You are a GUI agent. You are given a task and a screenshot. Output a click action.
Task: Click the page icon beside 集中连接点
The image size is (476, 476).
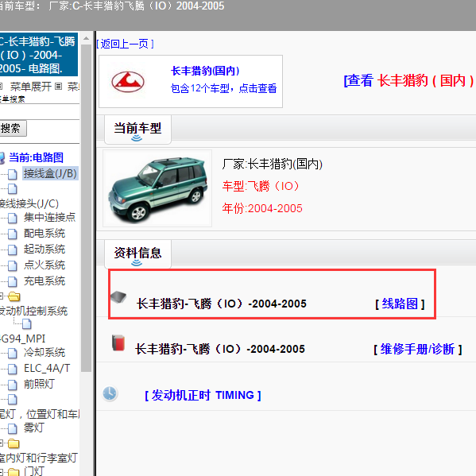[13, 218]
